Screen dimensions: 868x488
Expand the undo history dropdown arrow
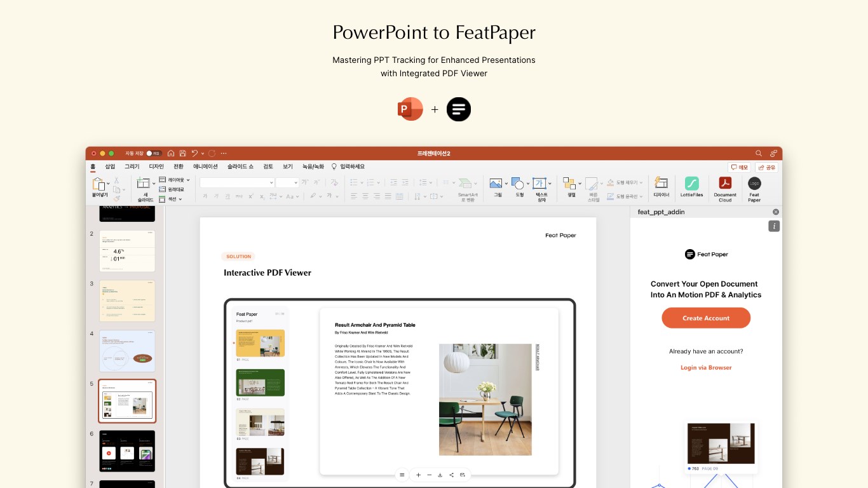[x=203, y=153]
